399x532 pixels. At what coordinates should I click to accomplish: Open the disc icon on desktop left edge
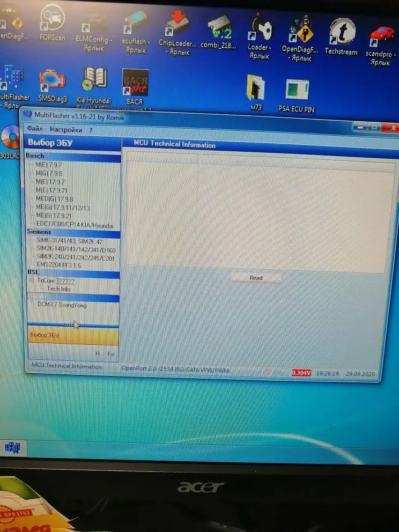tap(10, 142)
